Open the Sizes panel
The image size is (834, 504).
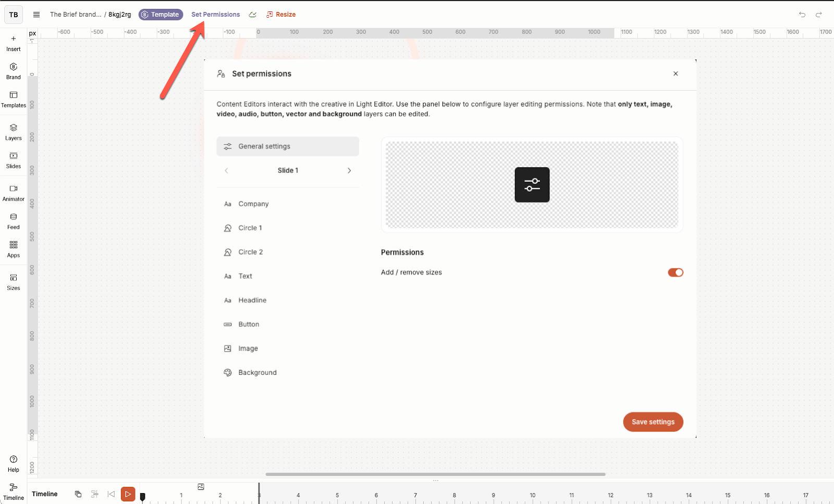pyautogui.click(x=14, y=282)
